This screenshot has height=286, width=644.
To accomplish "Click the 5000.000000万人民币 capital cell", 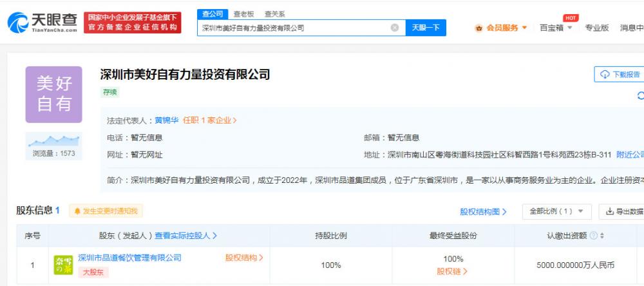I will pos(575,265).
